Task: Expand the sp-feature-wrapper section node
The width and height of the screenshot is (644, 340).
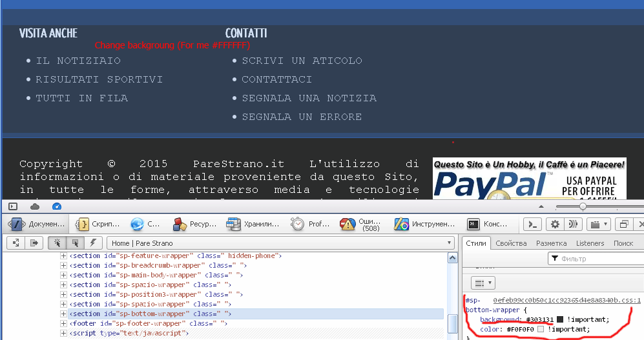Action: [x=63, y=256]
